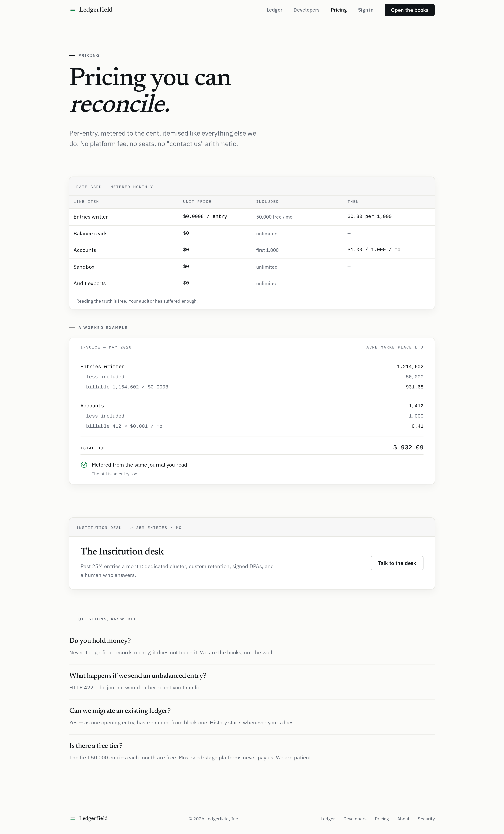This screenshot has height=834, width=504.
Task: Click the invoice value '1,214,602'
Action: (410, 367)
